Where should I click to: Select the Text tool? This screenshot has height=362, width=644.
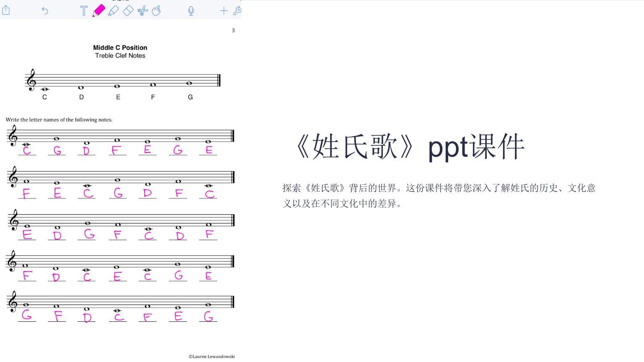pos(84,11)
